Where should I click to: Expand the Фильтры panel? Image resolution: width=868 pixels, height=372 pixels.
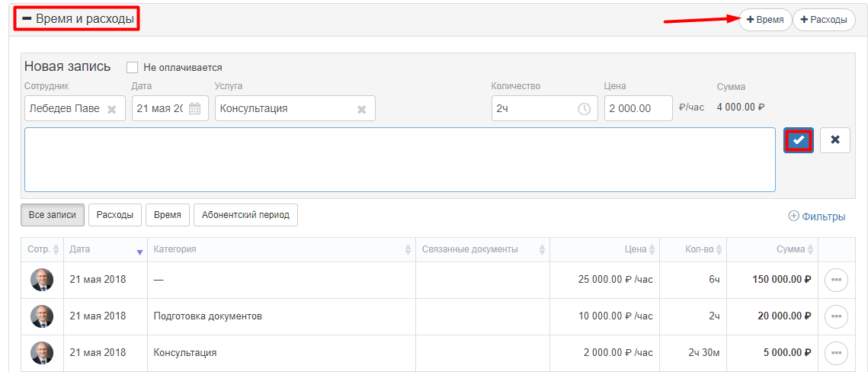[x=816, y=216]
